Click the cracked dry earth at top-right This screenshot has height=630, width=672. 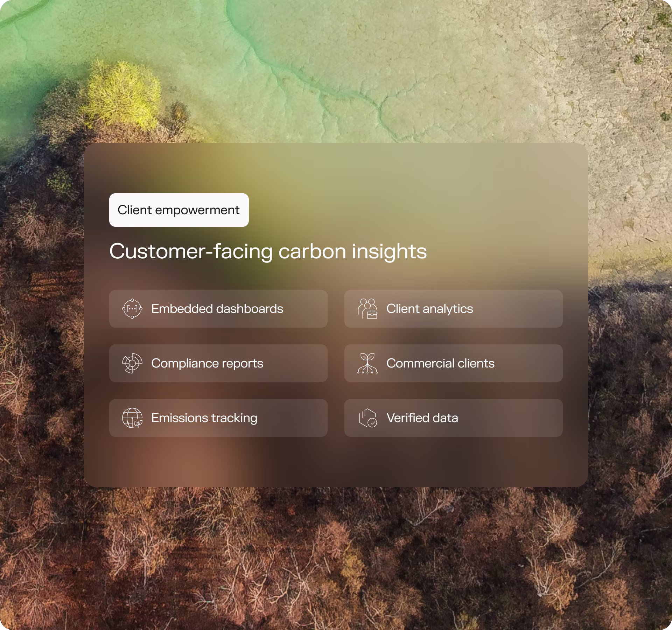pyautogui.click(x=560, y=70)
